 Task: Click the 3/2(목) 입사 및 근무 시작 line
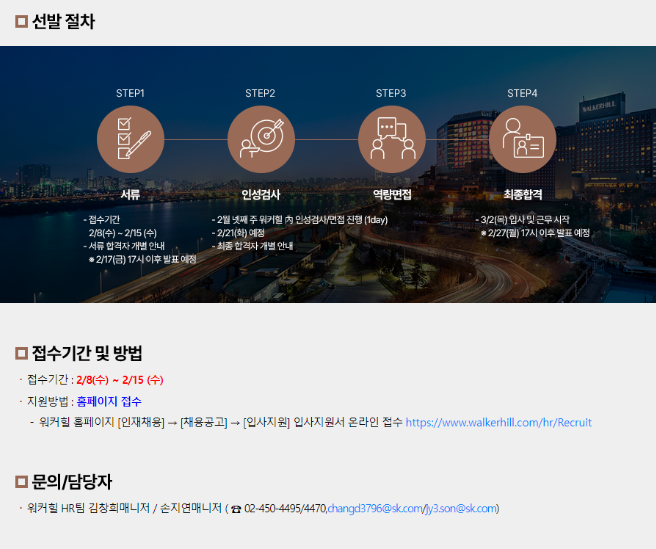(x=522, y=220)
